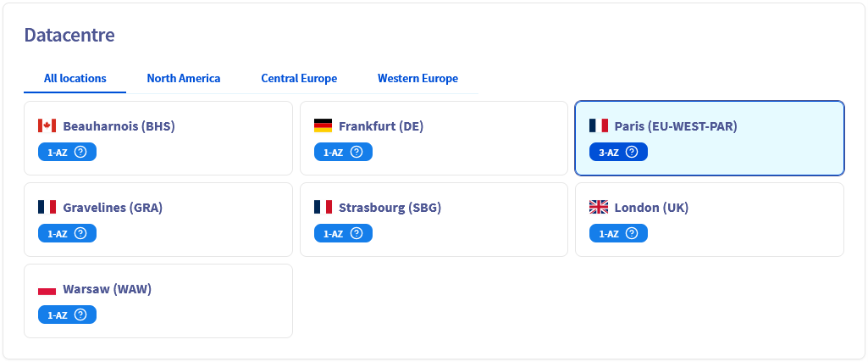Screen dimensions: 868x362
Task: Click help icon on Frankfurt 1-AZ badge
Action: click(x=357, y=153)
